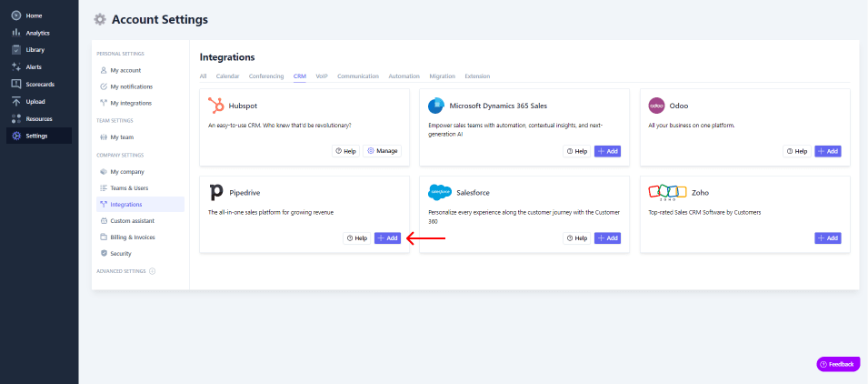Click the Alerts sparkle icon
The height and width of the screenshot is (384, 868).
[x=16, y=67]
